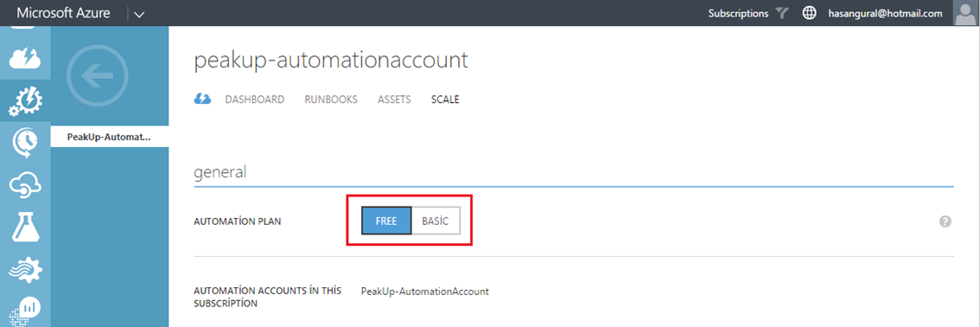Select the gear with waves sidebar icon

click(25, 270)
